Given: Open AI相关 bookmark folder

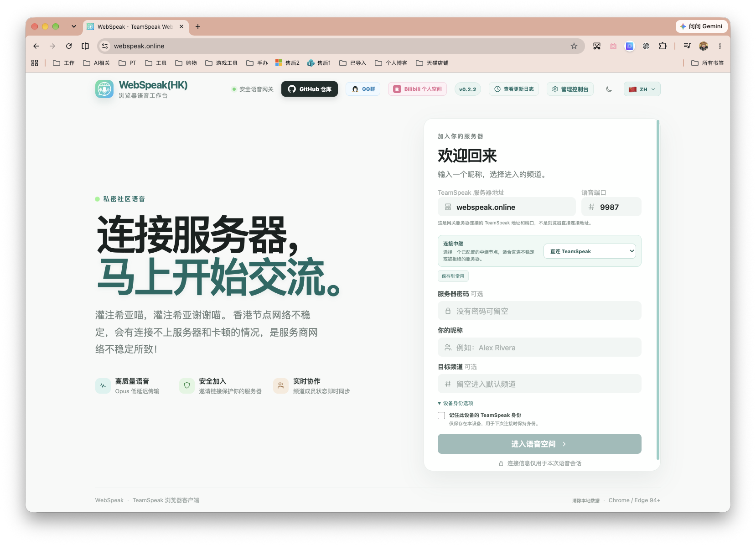Looking at the screenshot, I should [97, 63].
